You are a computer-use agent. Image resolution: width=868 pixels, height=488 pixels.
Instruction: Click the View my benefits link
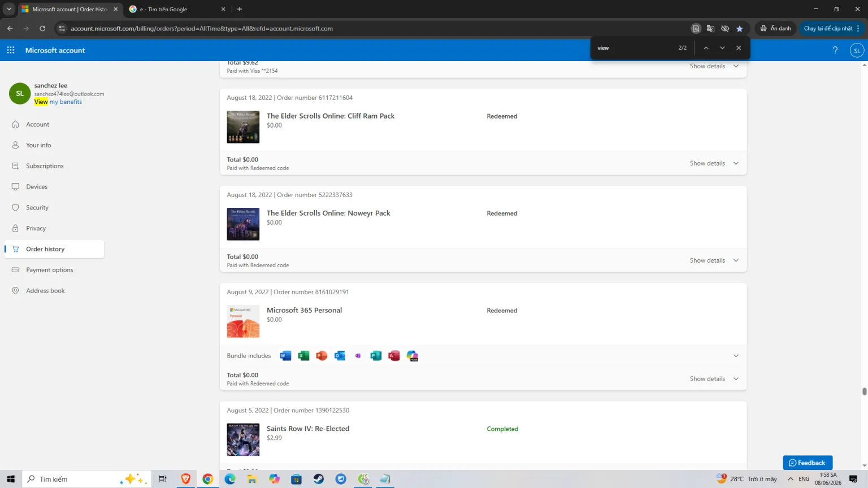(58, 102)
